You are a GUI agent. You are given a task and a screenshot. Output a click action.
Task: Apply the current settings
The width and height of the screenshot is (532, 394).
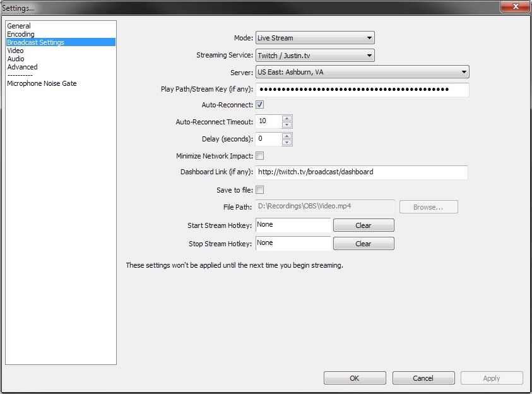[x=491, y=378]
